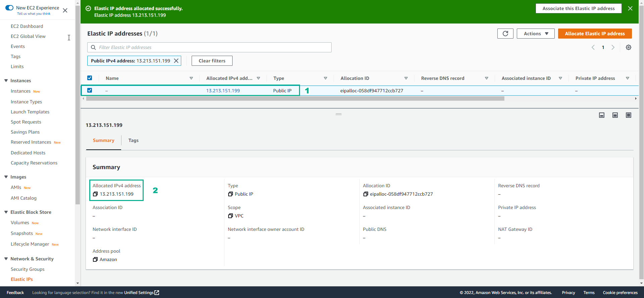
Task: Open Spot Requests in sidebar
Action: point(26,122)
